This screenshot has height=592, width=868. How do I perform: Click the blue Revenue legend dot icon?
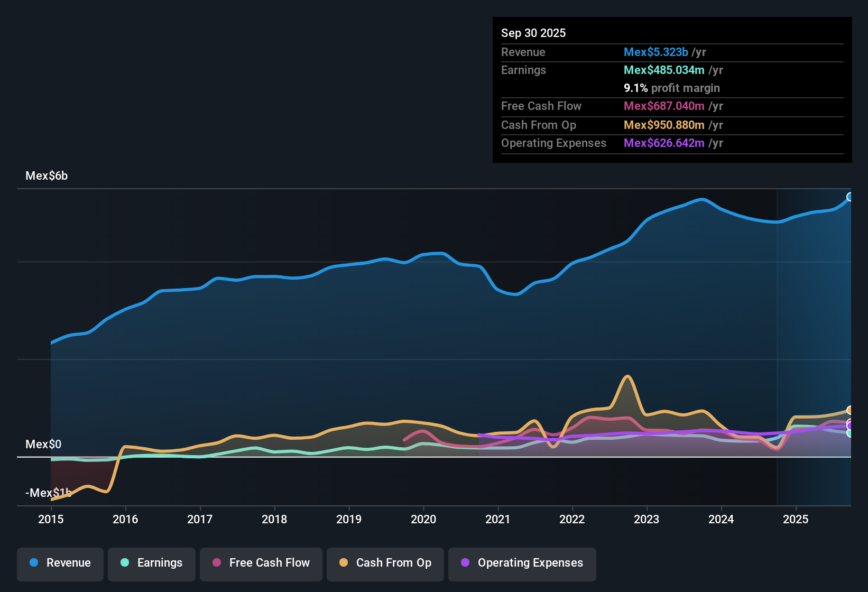(33, 563)
